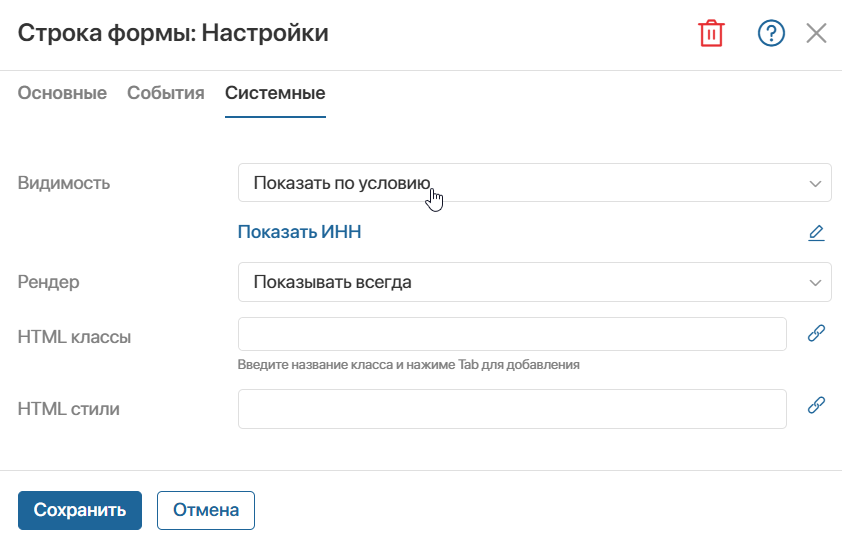Viewport: 842px width, 542px height.
Task: Open the Видимость dropdown
Action: [x=534, y=183]
